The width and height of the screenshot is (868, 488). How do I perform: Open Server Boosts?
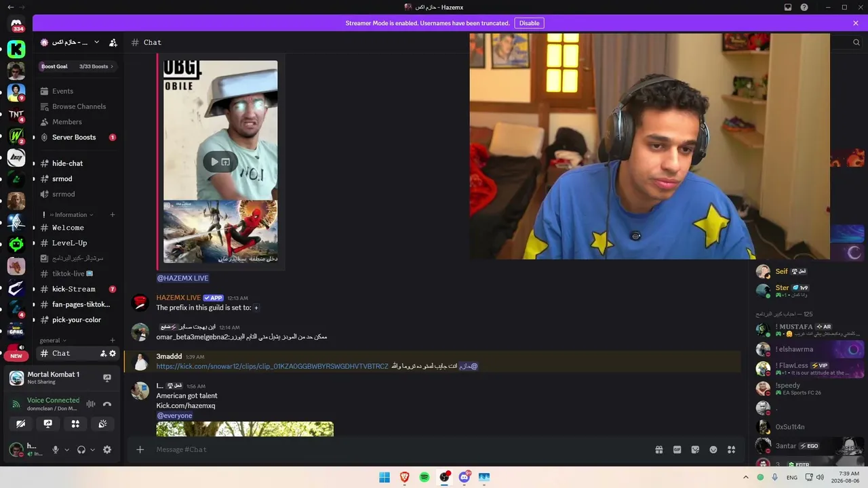[77, 137]
